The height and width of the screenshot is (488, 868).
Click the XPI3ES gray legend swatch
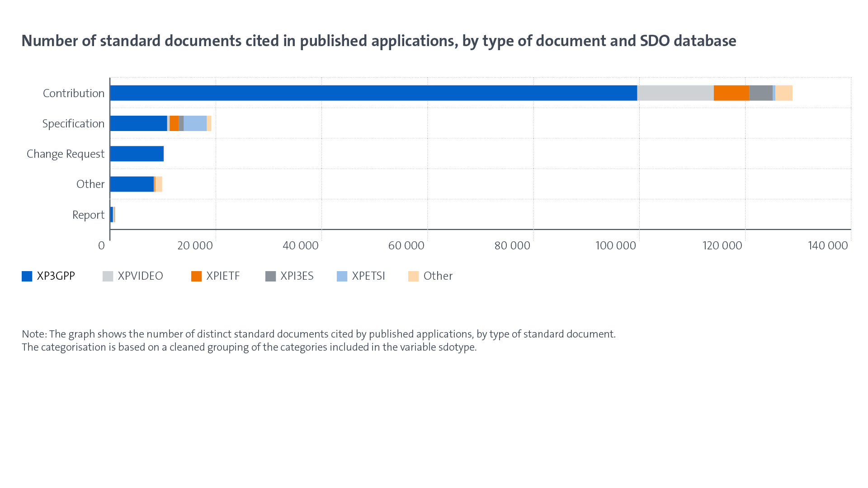pos(270,276)
